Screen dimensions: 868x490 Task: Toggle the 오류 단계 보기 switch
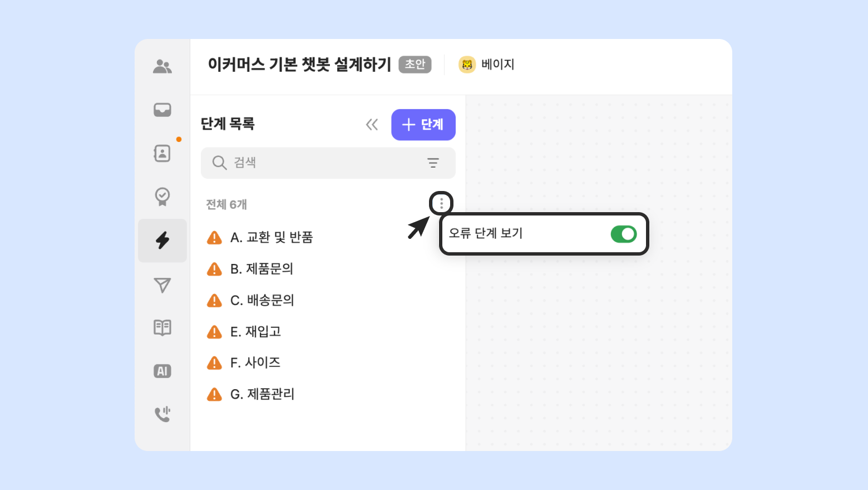pos(623,234)
